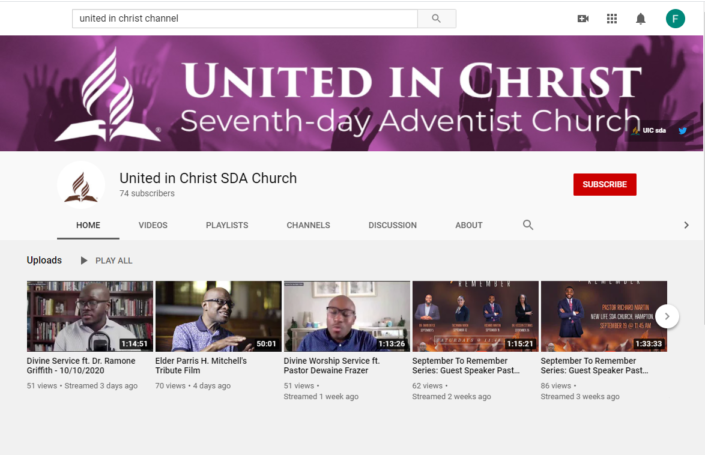Open the 1:33:33 September To Remember thumbnail

(604, 316)
